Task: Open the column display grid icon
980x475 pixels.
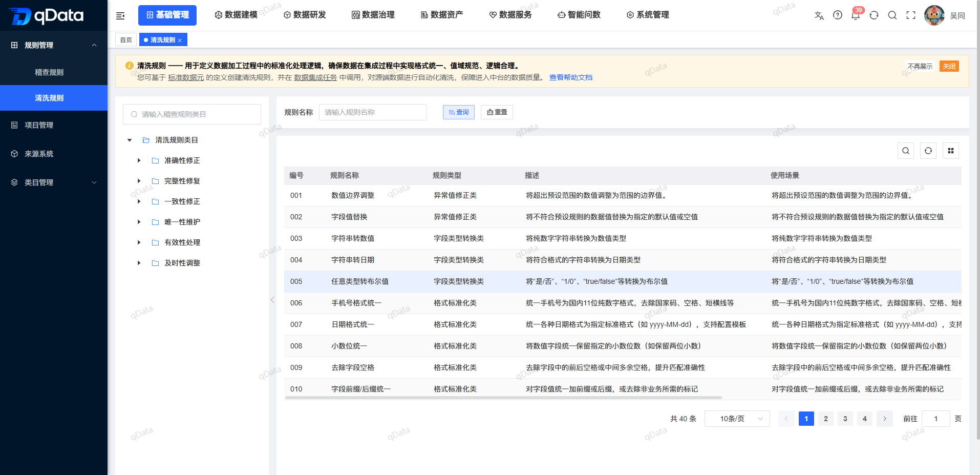Action: click(x=951, y=151)
